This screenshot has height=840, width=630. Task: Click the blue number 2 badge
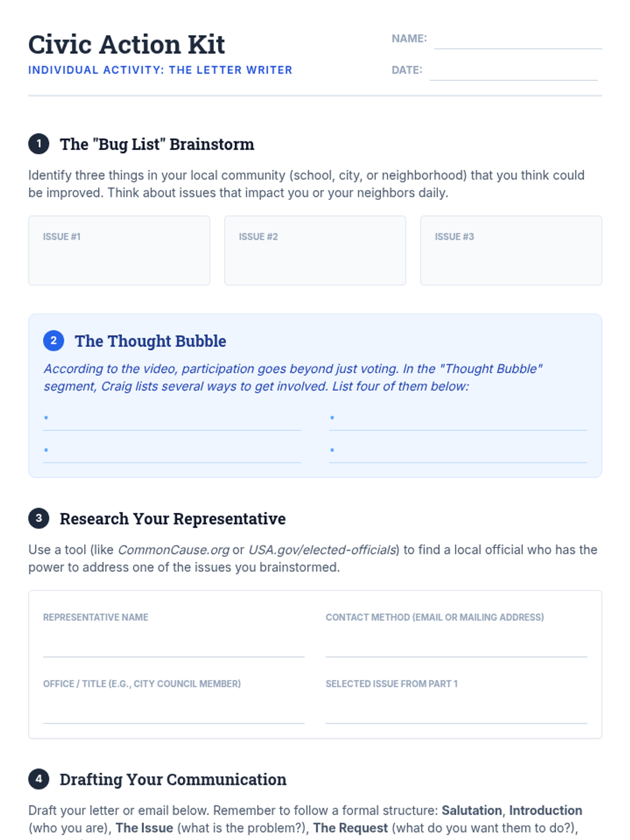[54, 341]
